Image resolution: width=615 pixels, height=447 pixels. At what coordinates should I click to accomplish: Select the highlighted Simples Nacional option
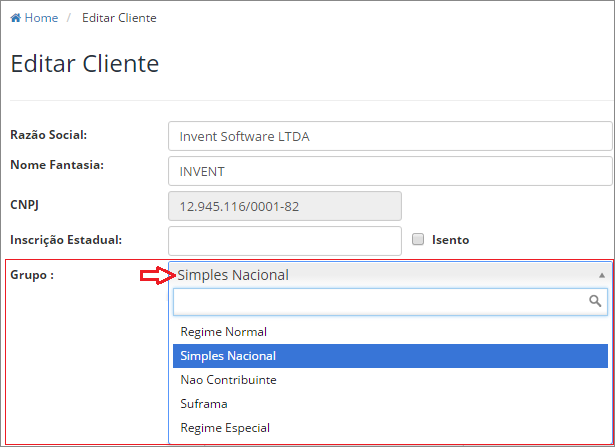click(390, 356)
